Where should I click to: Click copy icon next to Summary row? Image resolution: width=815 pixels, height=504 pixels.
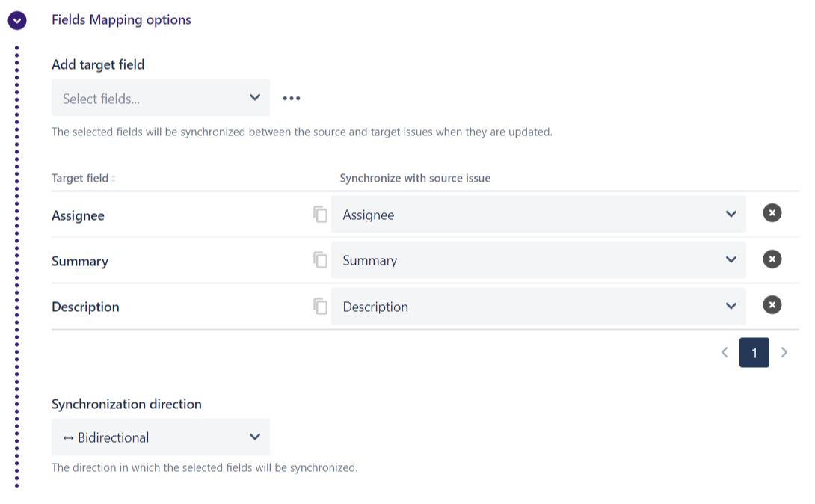click(x=321, y=260)
